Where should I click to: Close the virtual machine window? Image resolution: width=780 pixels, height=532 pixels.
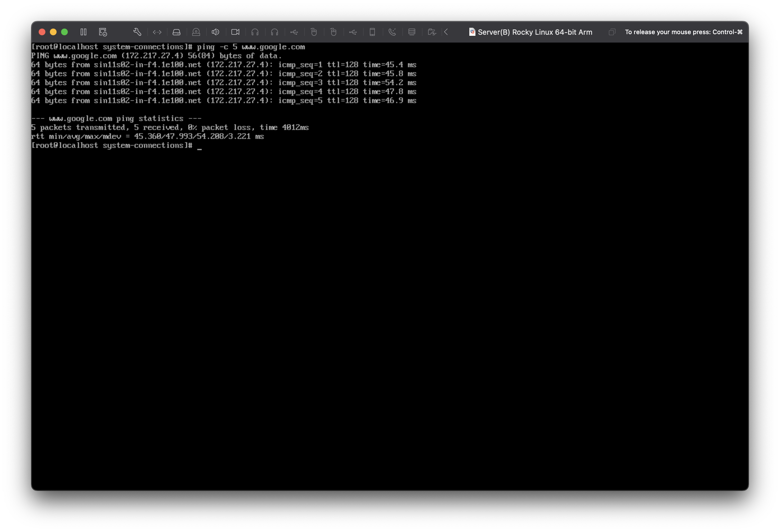(x=42, y=32)
